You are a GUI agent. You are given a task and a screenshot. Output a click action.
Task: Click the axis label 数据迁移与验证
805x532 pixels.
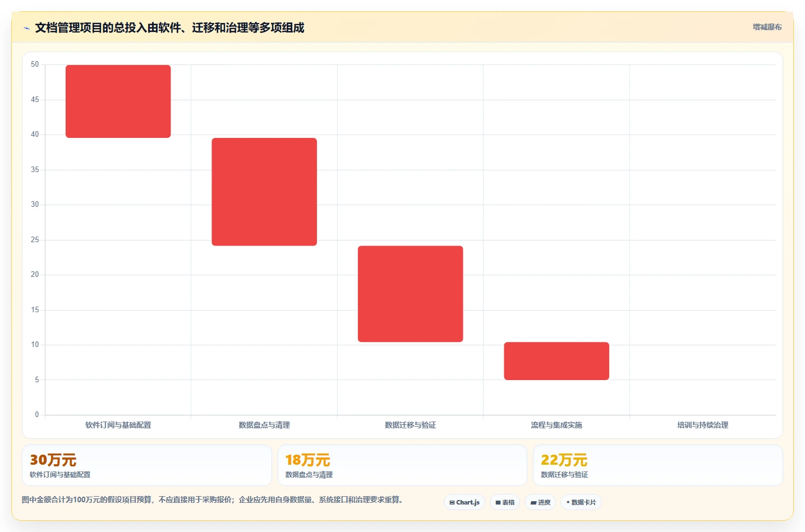pos(411,425)
